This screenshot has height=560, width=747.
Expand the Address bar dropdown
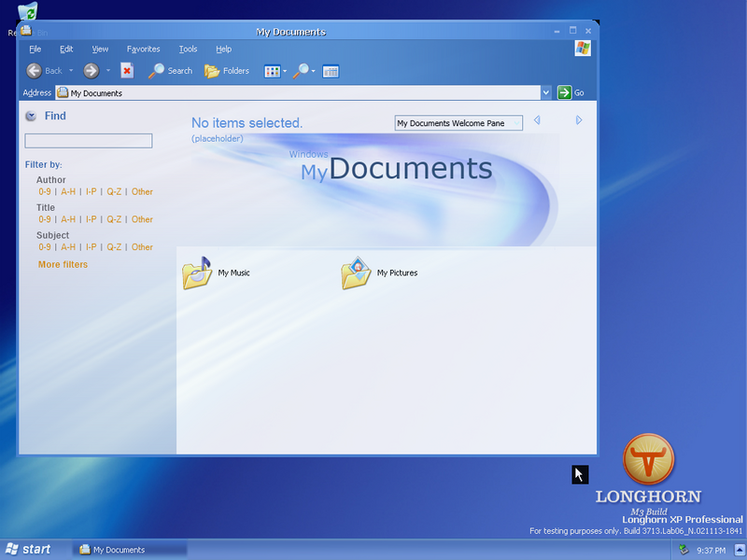click(546, 92)
